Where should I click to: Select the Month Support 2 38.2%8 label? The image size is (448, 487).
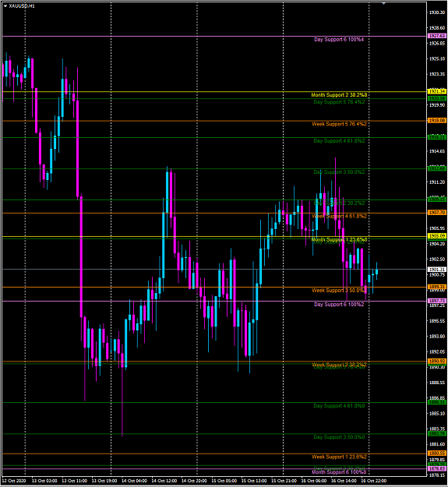pos(339,95)
